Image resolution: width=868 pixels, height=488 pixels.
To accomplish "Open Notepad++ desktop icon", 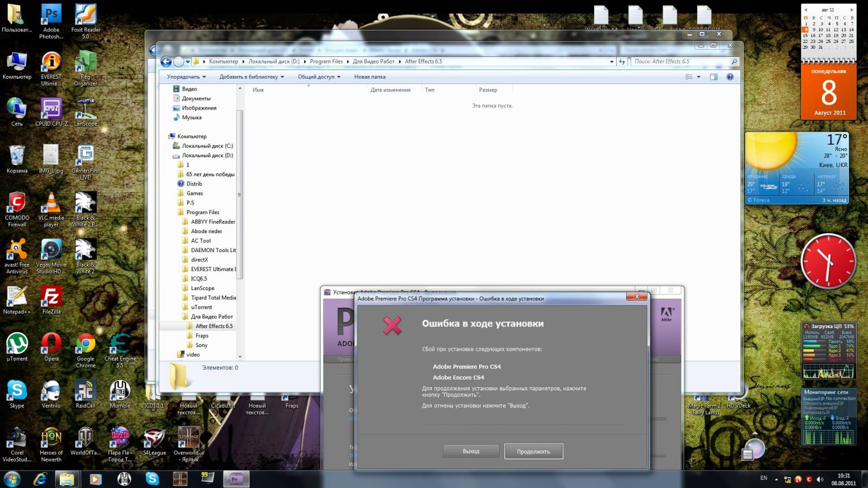I will [17, 300].
